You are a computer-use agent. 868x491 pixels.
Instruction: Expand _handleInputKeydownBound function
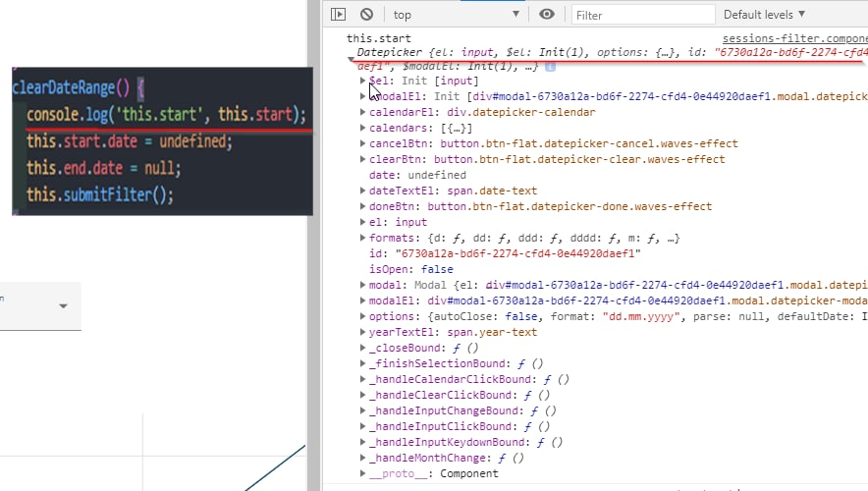[x=362, y=442]
